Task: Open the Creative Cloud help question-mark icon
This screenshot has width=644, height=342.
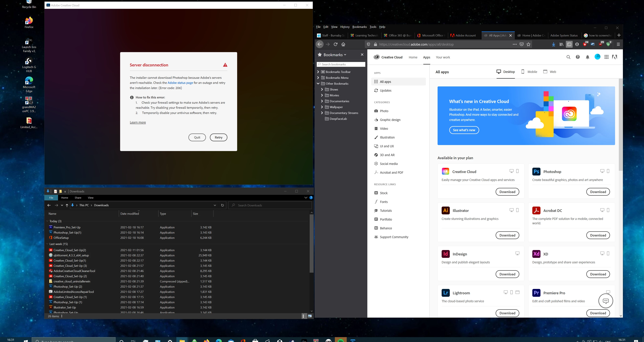Action: click(x=578, y=57)
